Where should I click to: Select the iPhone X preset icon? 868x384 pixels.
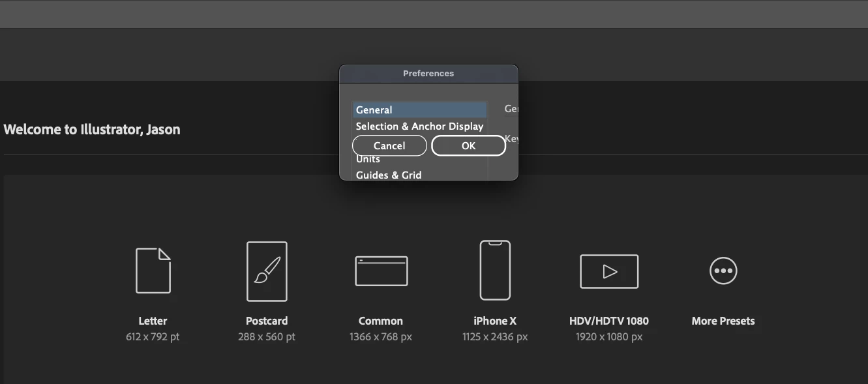tap(495, 270)
